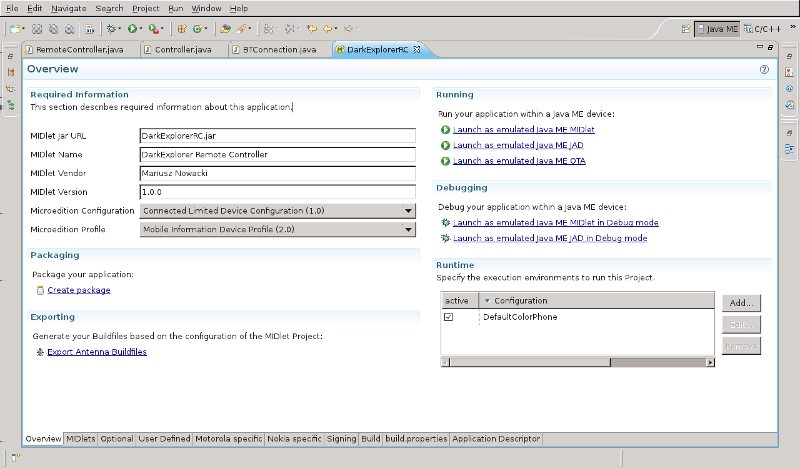Image resolution: width=800 pixels, height=469 pixels.
Task: Expand the New Class dropdown arrow
Action: tap(206, 29)
